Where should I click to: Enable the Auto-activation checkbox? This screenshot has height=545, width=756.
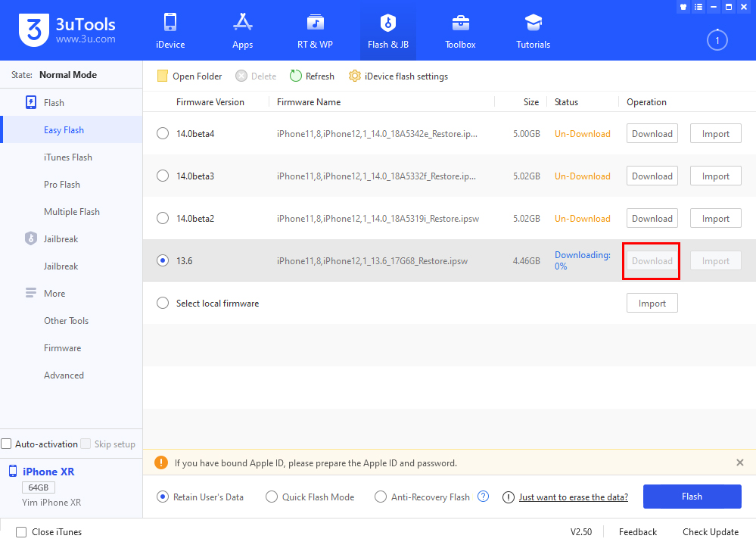(7, 444)
